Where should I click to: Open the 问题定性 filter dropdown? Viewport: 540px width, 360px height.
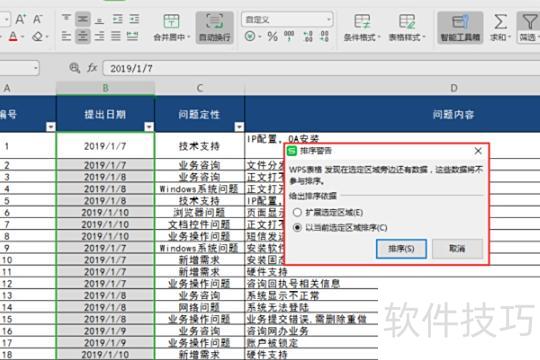coord(239,127)
